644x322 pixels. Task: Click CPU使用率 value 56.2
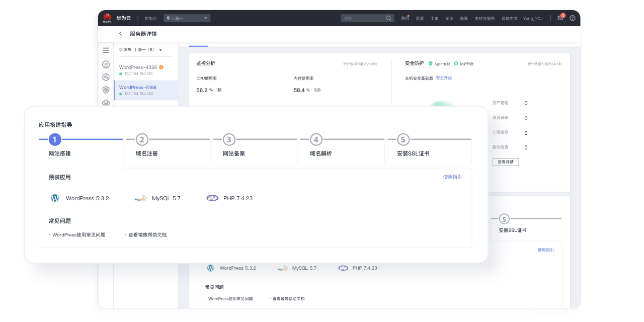coord(202,90)
